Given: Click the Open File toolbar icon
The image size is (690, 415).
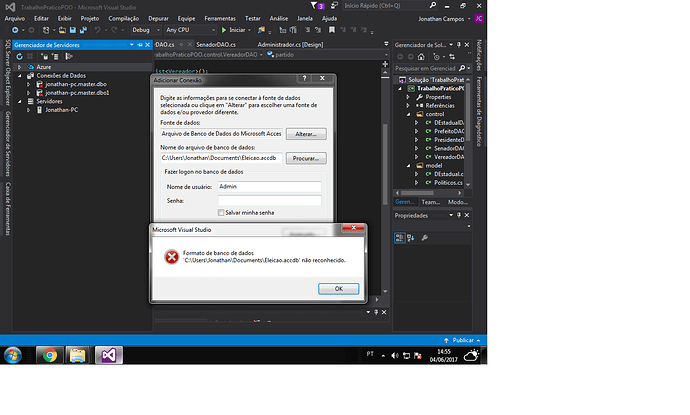Looking at the screenshot, I should tap(62, 30).
